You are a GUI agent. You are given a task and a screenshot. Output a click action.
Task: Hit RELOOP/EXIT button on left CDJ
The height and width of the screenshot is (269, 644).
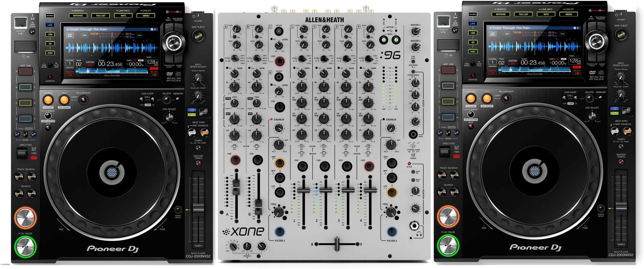83,100
